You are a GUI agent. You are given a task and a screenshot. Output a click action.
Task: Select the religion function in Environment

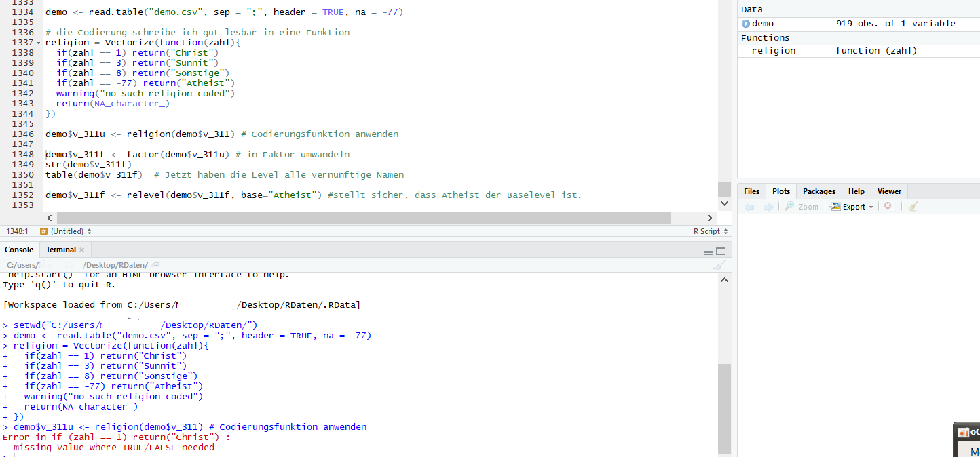(774, 51)
